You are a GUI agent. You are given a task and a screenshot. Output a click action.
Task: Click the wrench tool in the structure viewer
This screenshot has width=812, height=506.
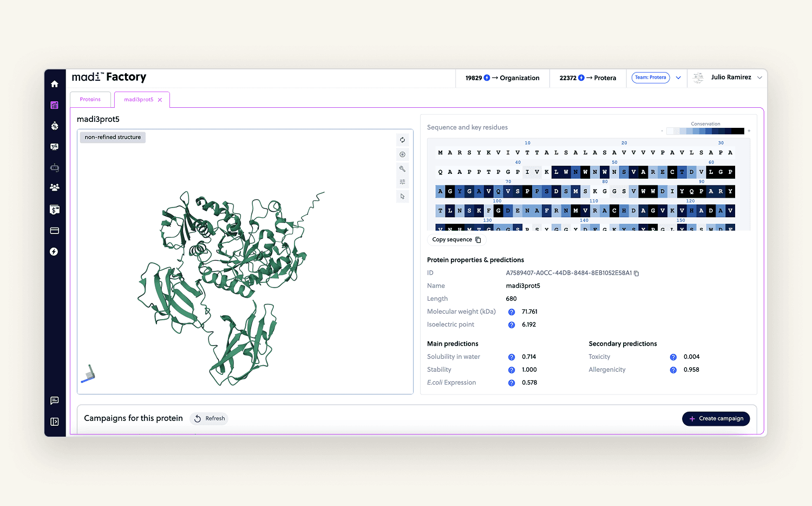402,168
